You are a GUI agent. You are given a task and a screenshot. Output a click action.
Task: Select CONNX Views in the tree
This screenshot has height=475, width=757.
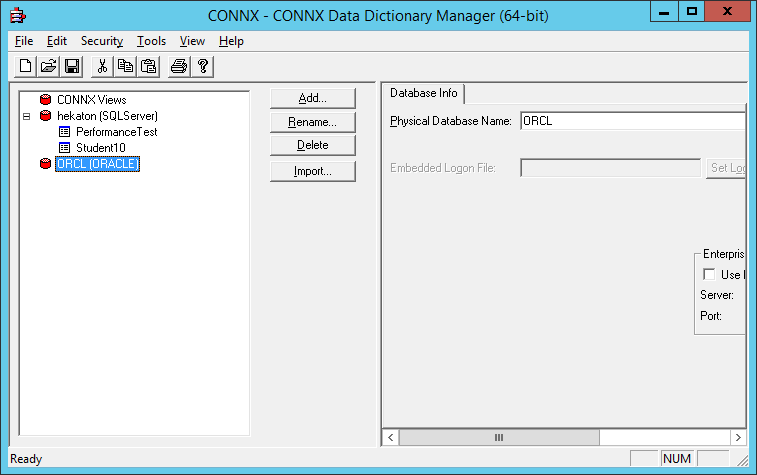[x=92, y=100]
